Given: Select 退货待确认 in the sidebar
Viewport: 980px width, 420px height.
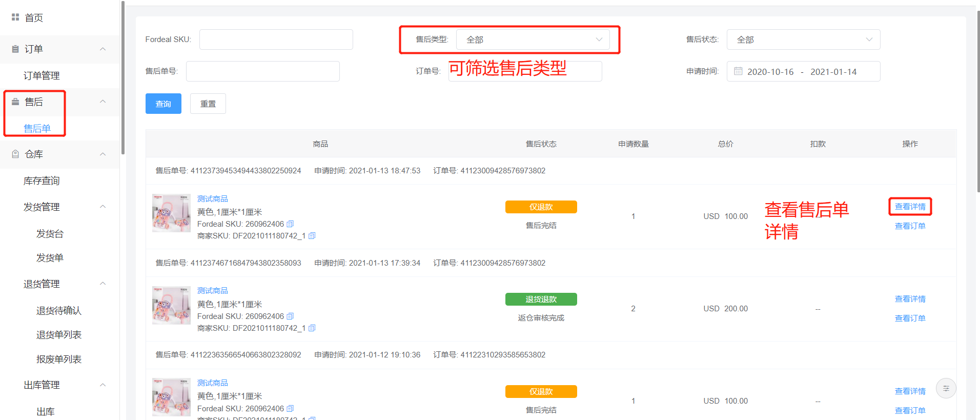Looking at the screenshot, I should coord(59,311).
